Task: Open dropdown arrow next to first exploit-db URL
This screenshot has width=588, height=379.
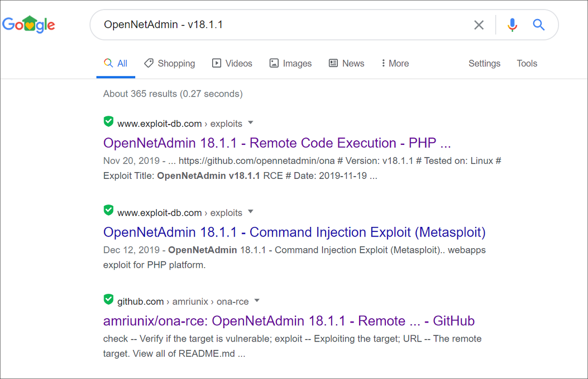Action: pos(251,123)
